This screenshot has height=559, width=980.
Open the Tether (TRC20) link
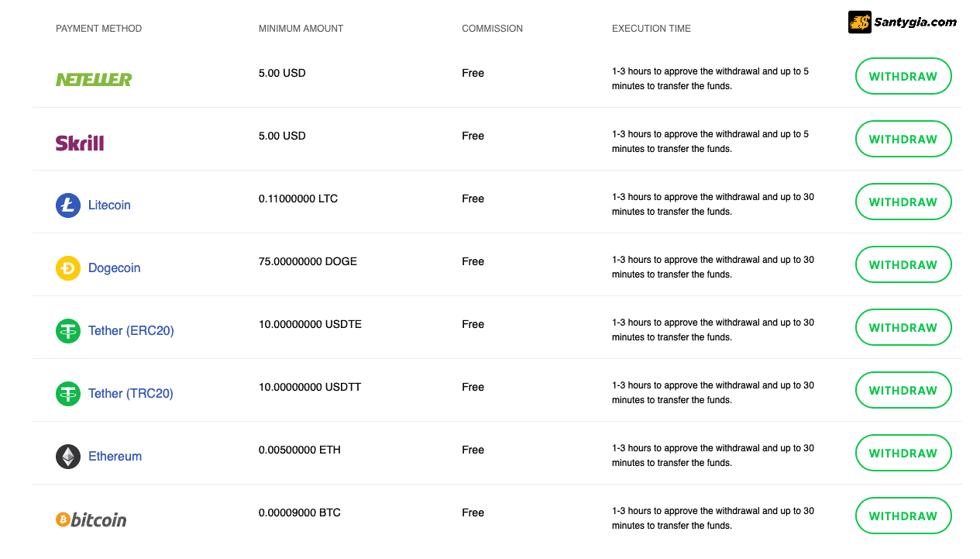pyautogui.click(x=131, y=394)
